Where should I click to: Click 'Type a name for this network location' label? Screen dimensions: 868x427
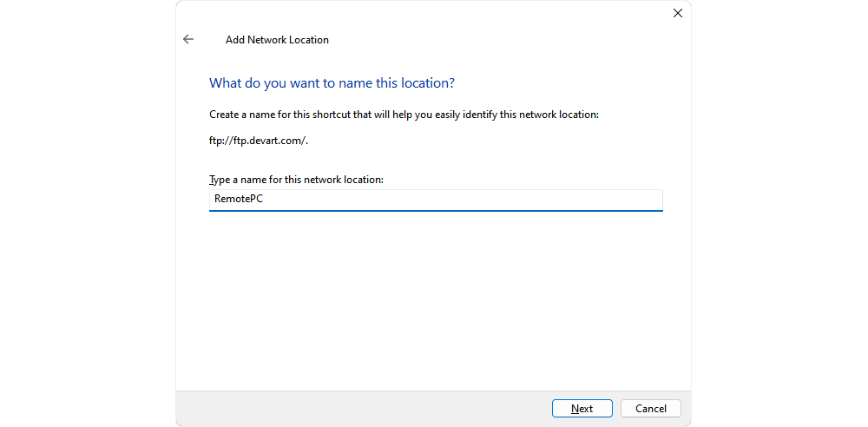tap(296, 180)
